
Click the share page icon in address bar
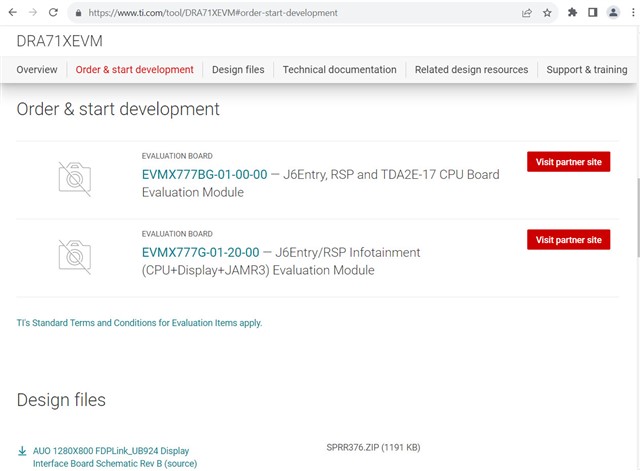pos(527,13)
